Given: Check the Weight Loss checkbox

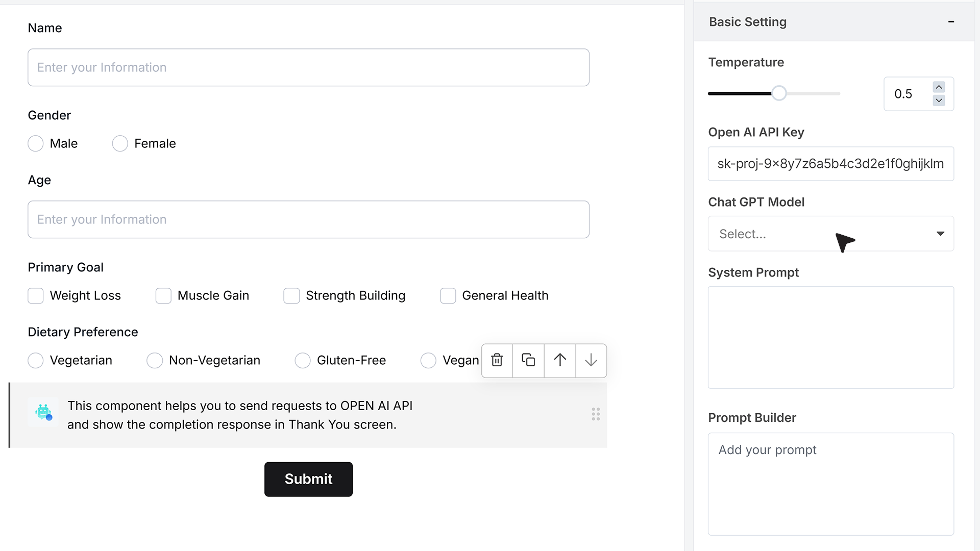Looking at the screenshot, I should (x=35, y=295).
